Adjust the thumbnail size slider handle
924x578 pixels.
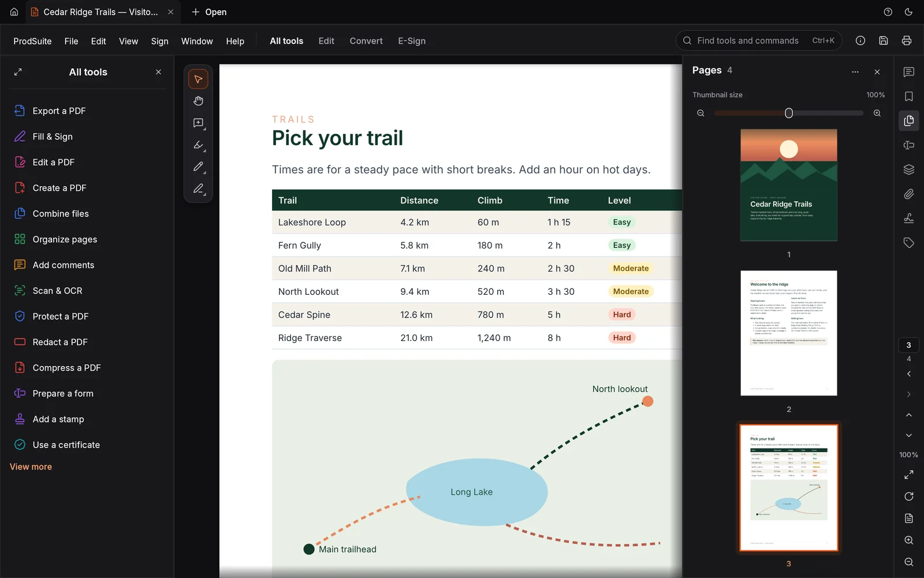coord(789,113)
